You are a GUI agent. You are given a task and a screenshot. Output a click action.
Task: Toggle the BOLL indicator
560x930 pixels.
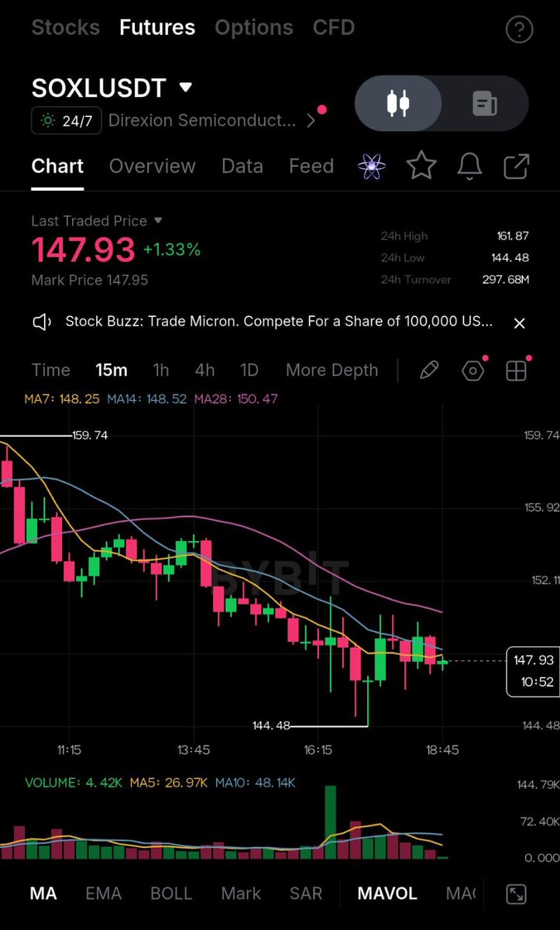(x=171, y=894)
